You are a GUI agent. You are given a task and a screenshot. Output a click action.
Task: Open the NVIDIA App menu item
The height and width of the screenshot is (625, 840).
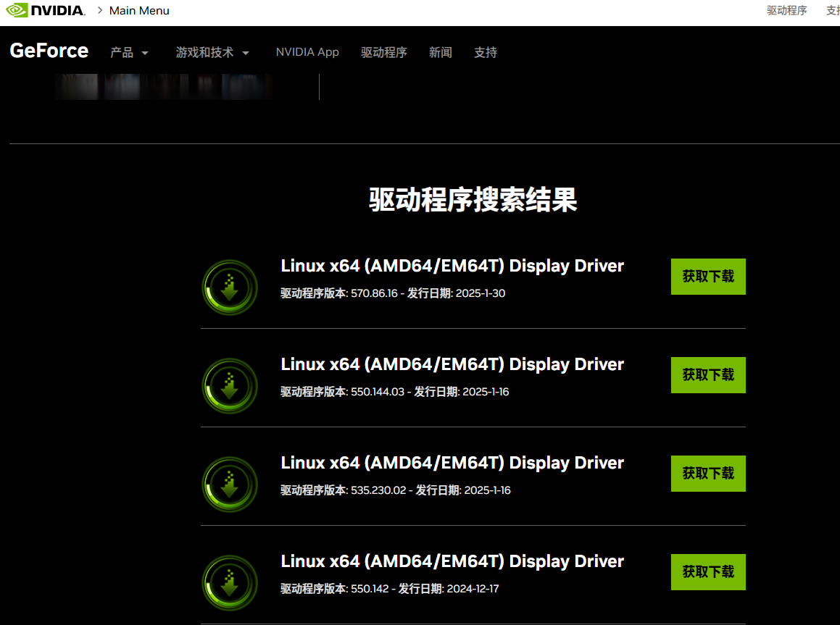[307, 52]
